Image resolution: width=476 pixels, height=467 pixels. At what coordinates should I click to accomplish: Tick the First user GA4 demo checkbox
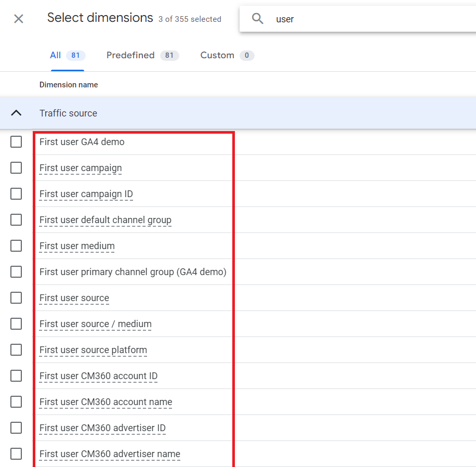(16, 141)
